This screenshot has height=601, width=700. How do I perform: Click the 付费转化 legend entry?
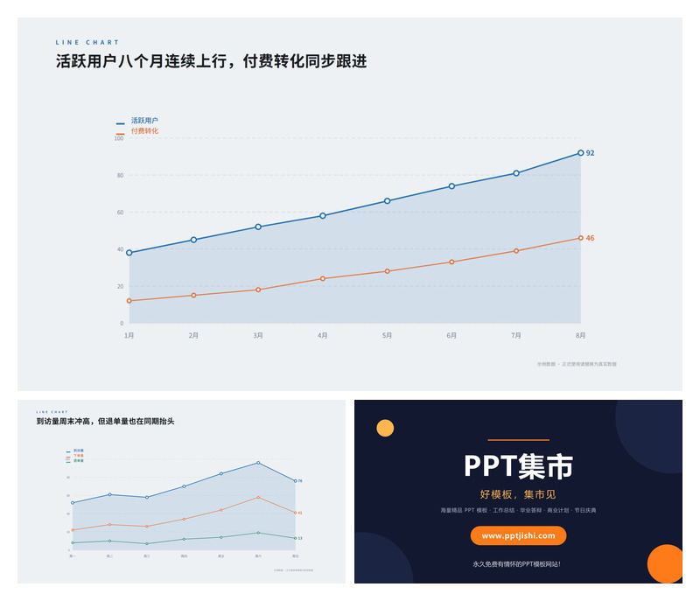(144, 130)
